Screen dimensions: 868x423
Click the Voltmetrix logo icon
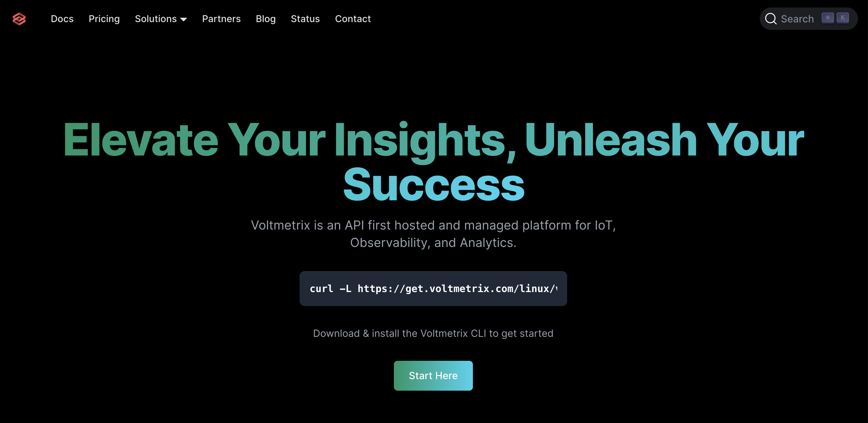click(x=20, y=18)
